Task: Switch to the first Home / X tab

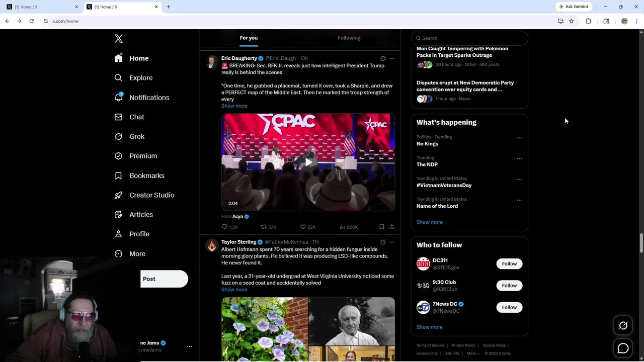Action: [x=42, y=7]
